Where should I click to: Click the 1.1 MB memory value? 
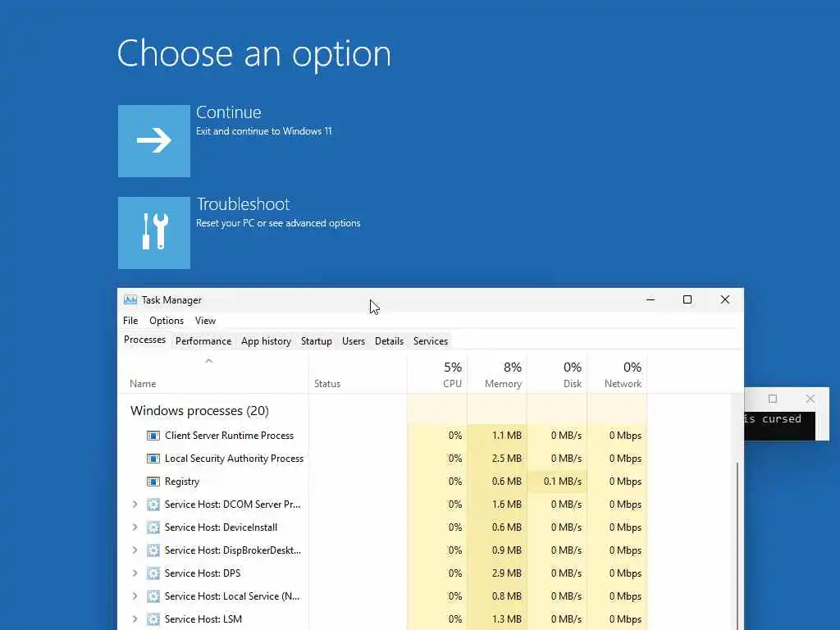(507, 436)
